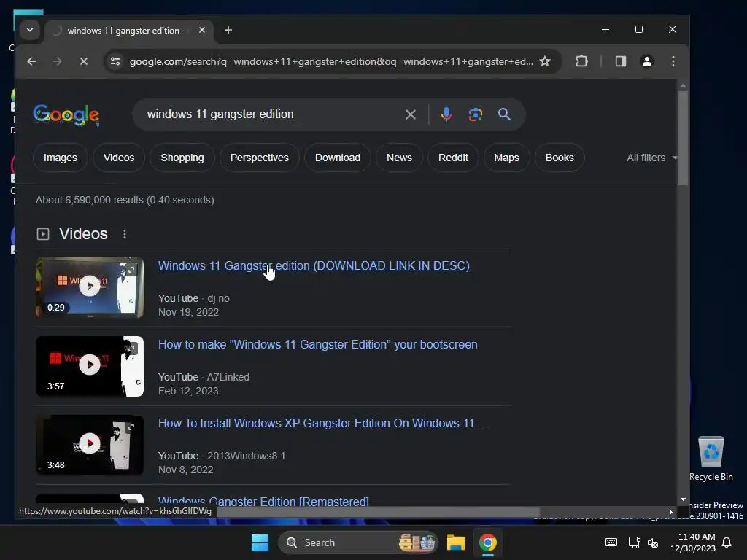747x560 pixels.
Task: Select the Recycle Bin desktop icon
Action: [x=711, y=459]
